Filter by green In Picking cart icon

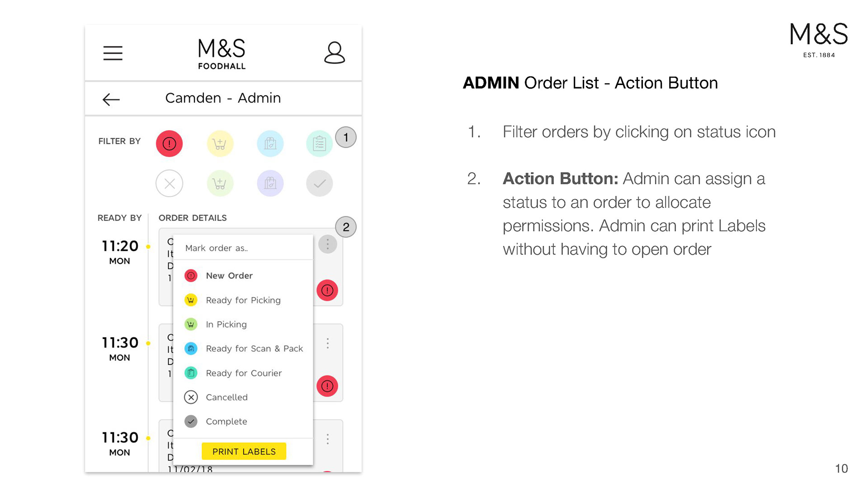[x=220, y=183]
